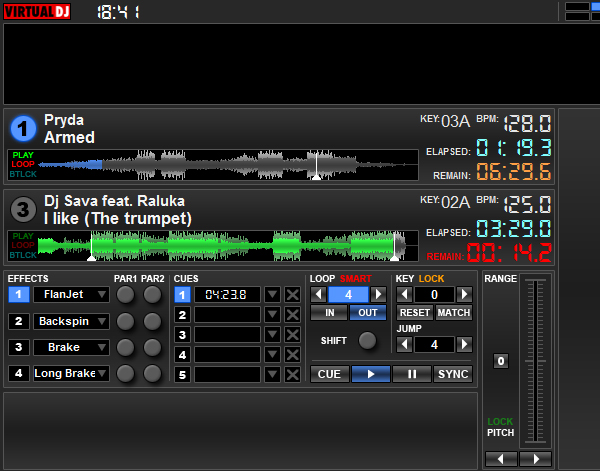
Task: Set cue point 5
Action: (x=182, y=374)
